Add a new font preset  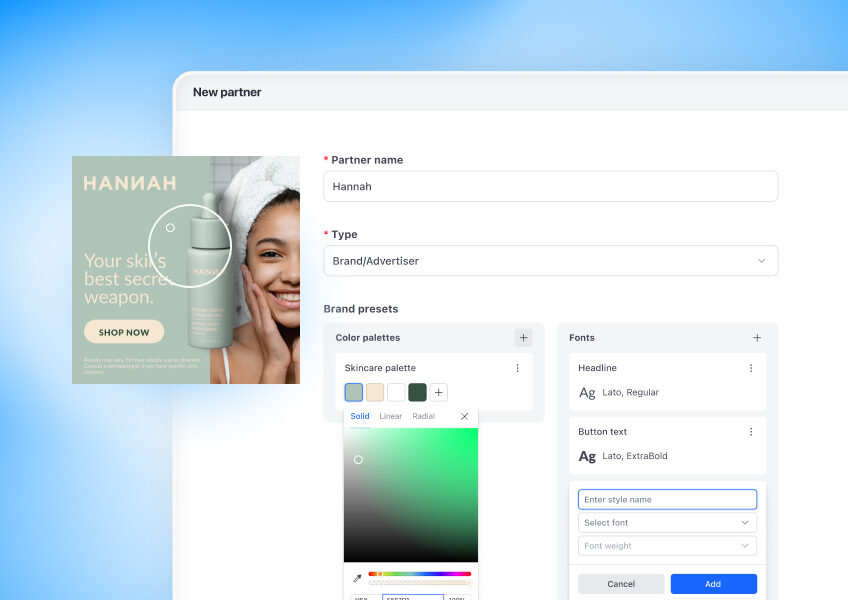[757, 338]
